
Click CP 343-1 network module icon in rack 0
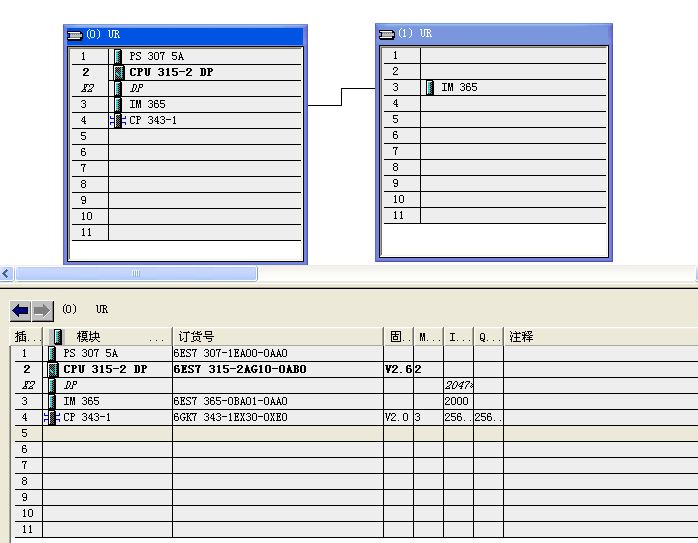pyautogui.click(x=118, y=120)
